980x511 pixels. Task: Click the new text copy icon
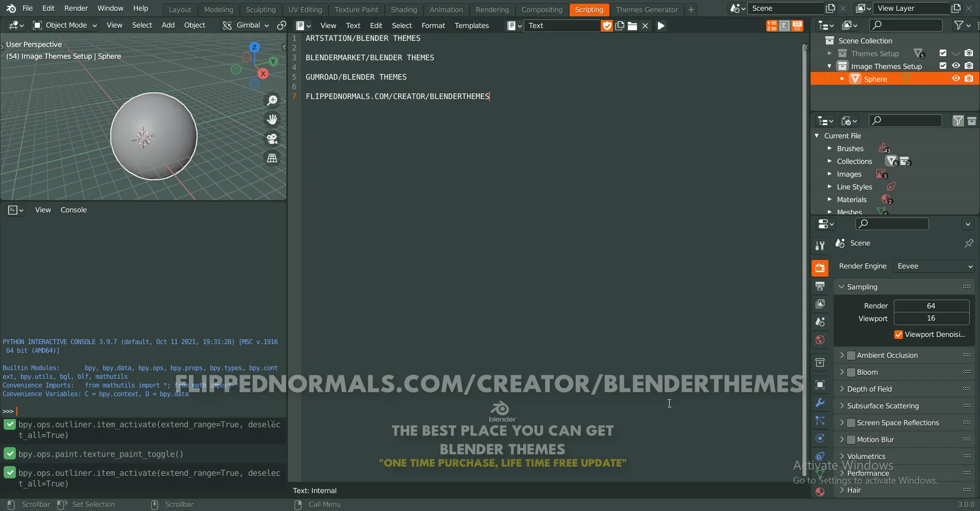(x=620, y=26)
